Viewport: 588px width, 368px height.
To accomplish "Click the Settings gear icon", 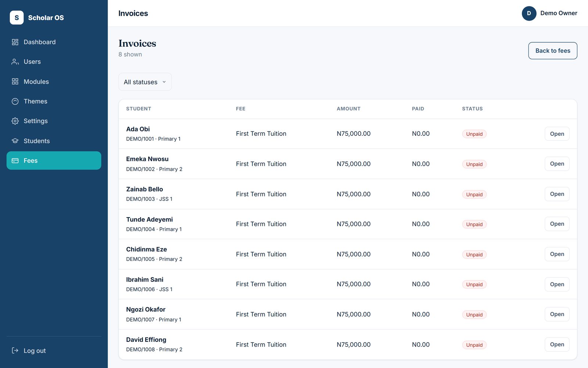I will 15,121.
